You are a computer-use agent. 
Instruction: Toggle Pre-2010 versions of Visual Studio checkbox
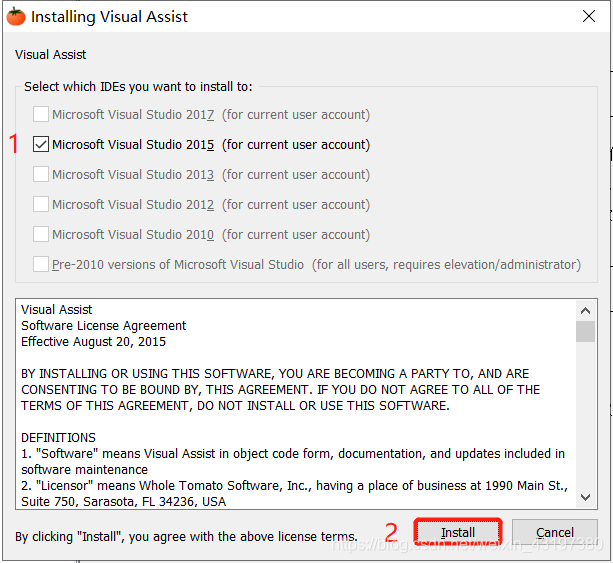pos(41,264)
